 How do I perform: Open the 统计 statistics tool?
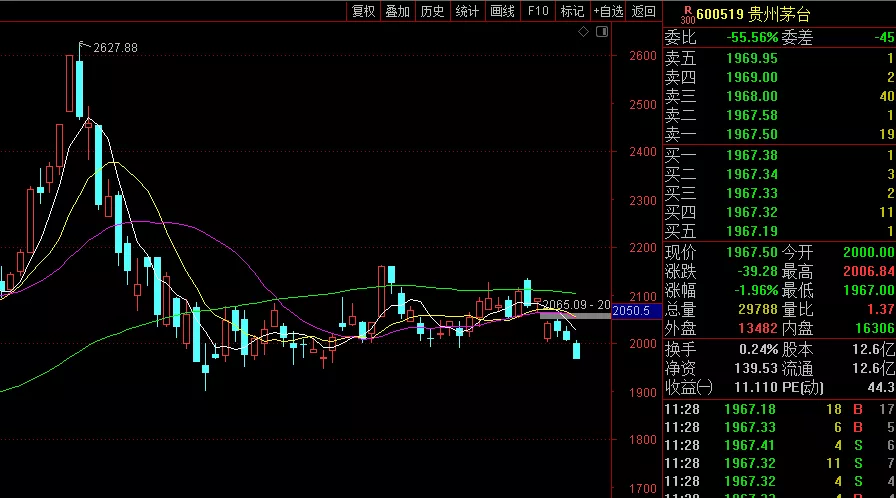point(467,11)
